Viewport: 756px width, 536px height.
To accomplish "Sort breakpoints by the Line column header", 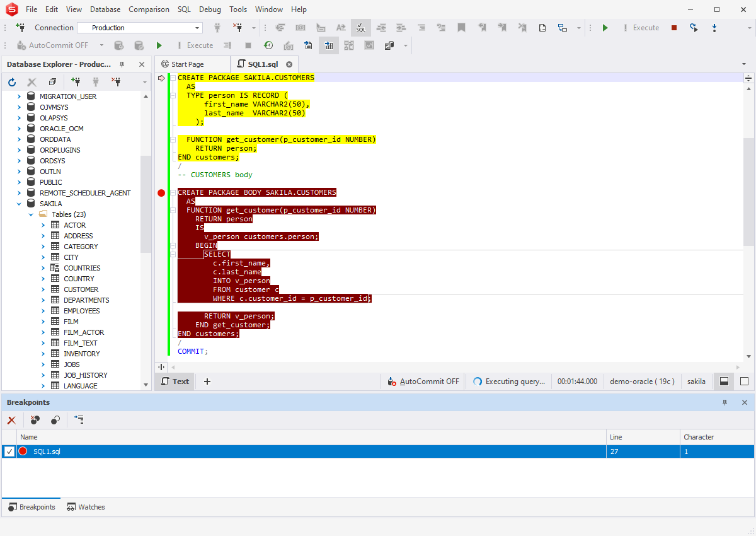I will pyautogui.click(x=643, y=437).
